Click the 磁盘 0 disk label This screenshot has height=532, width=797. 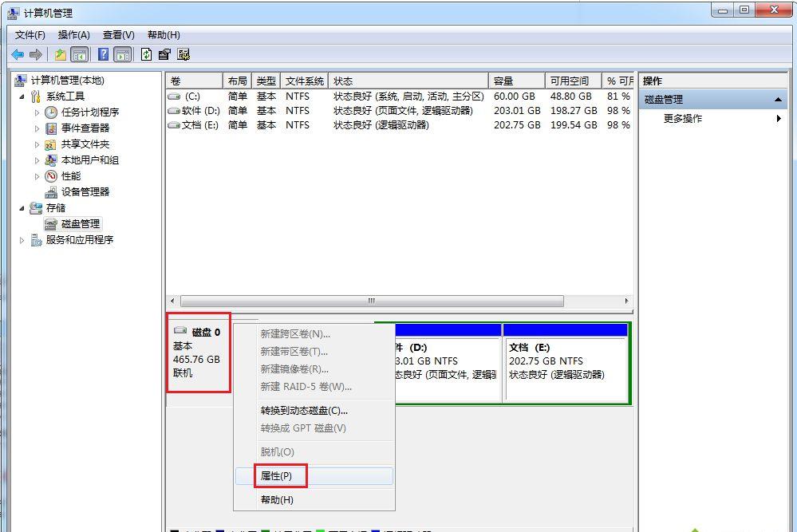point(206,333)
